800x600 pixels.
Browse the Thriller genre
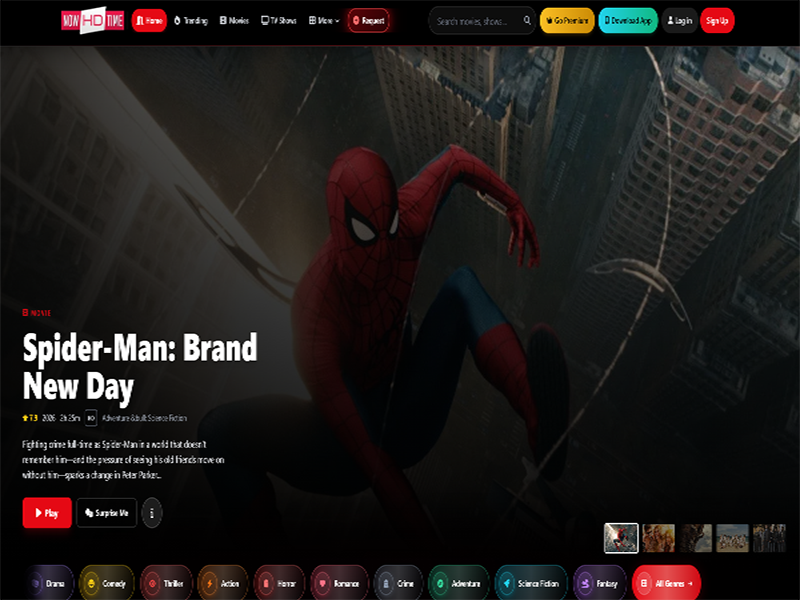166,583
